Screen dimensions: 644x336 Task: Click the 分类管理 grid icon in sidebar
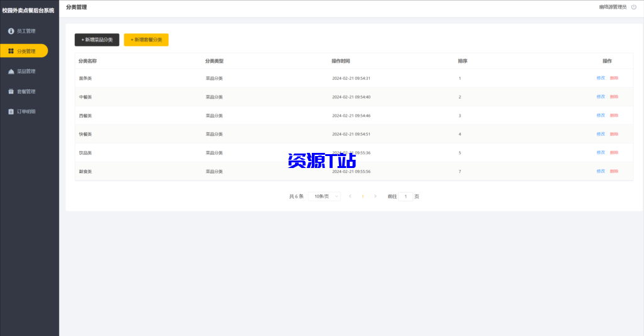[x=11, y=51]
